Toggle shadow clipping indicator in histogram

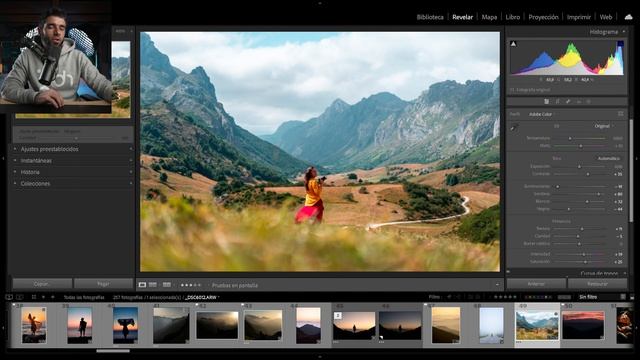tap(513, 44)
